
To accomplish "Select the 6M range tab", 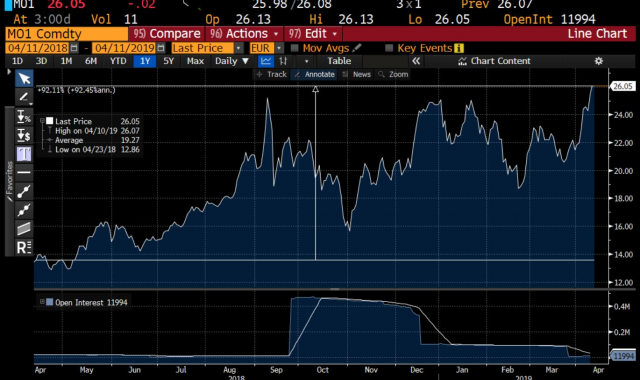I will click(x=91, y=61).
